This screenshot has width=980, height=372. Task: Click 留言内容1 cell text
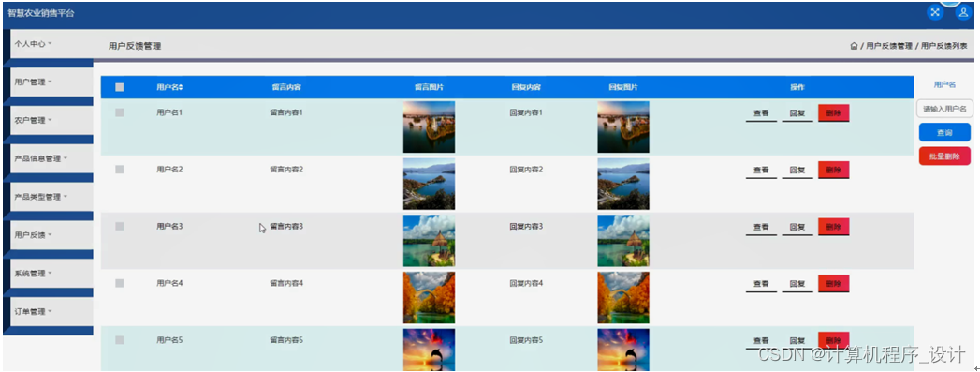pyautogui.click(x=286, y=112)
